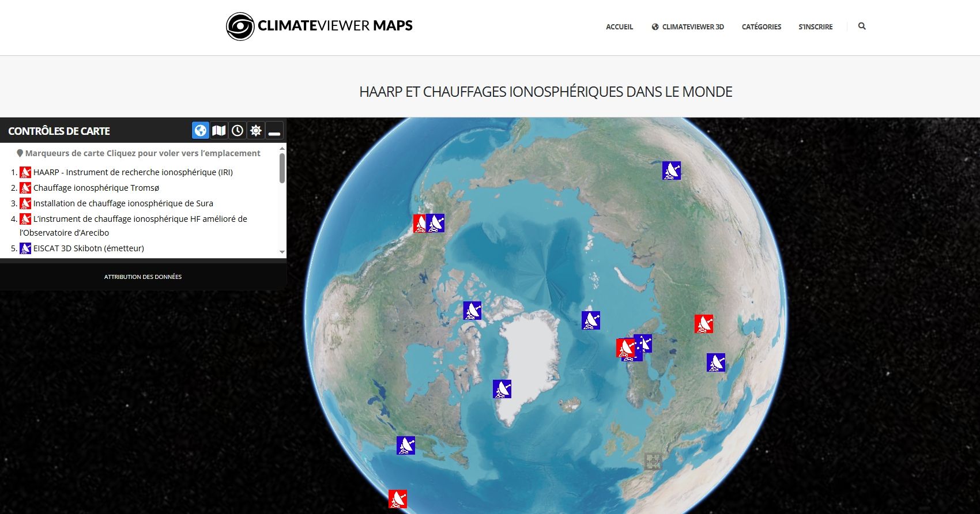Open the Accueil menu item
Image resolution: width=980 pixels, height=514 pixels.
click(x=619, y=27)
